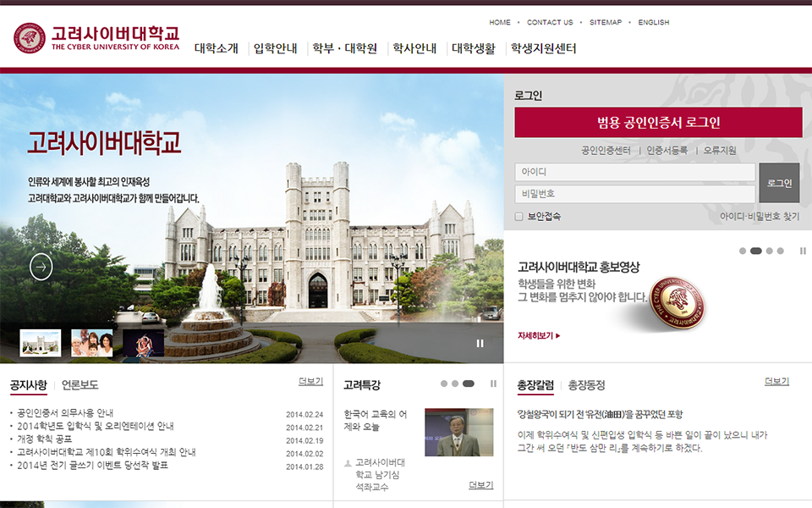Select the campus building thumbnail
812x508 pixels.
point(41,343)
